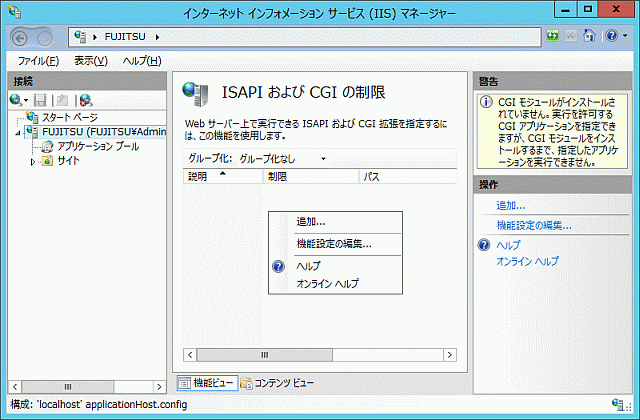Click the right scroll arrow of the feature list
Screen dimensions: 640x420
click(x=450, y=355)
